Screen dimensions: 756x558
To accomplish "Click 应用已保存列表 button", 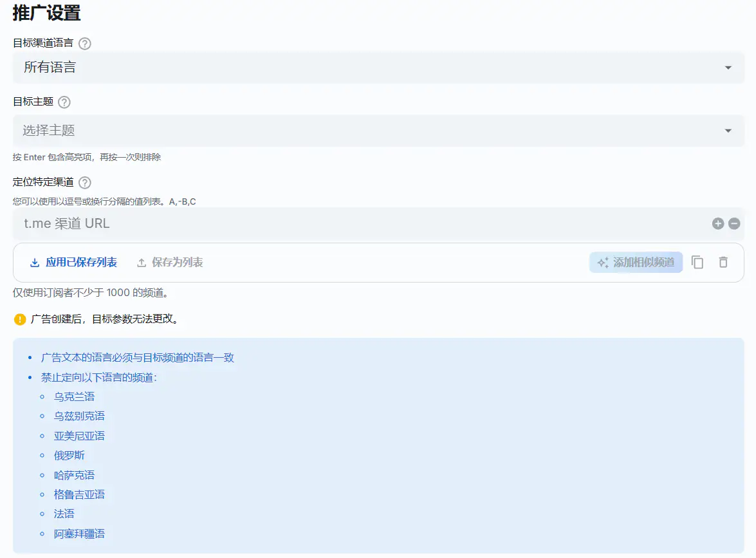I will coord(73,263).
